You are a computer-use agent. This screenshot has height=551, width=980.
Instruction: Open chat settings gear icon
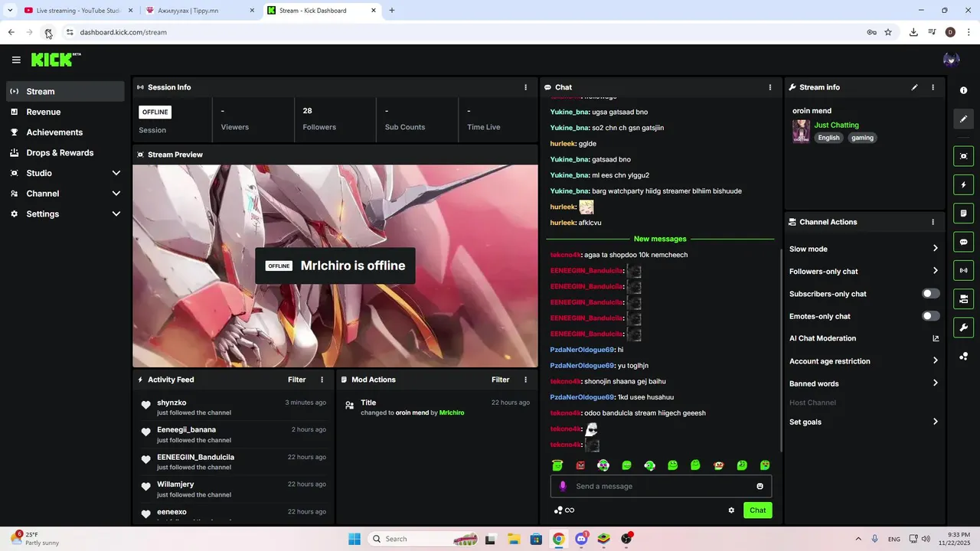pos(731,510)
